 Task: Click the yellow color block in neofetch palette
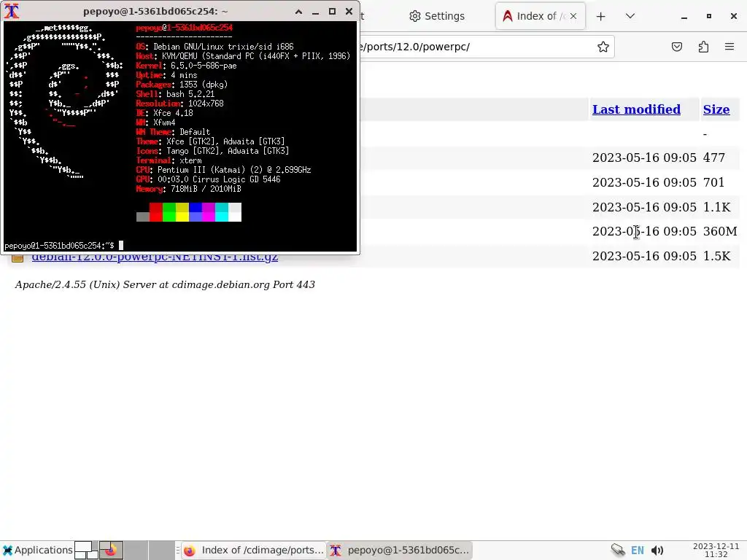182,212
